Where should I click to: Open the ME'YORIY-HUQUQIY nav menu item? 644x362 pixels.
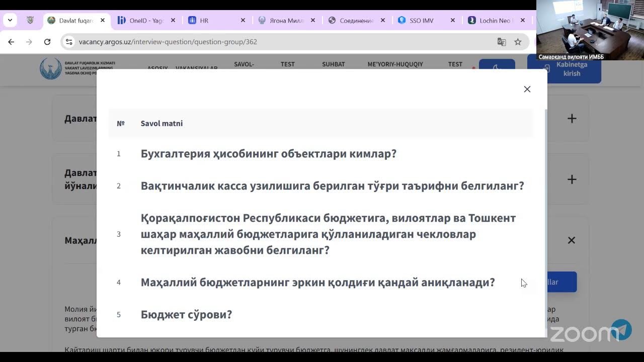point(395,64)
